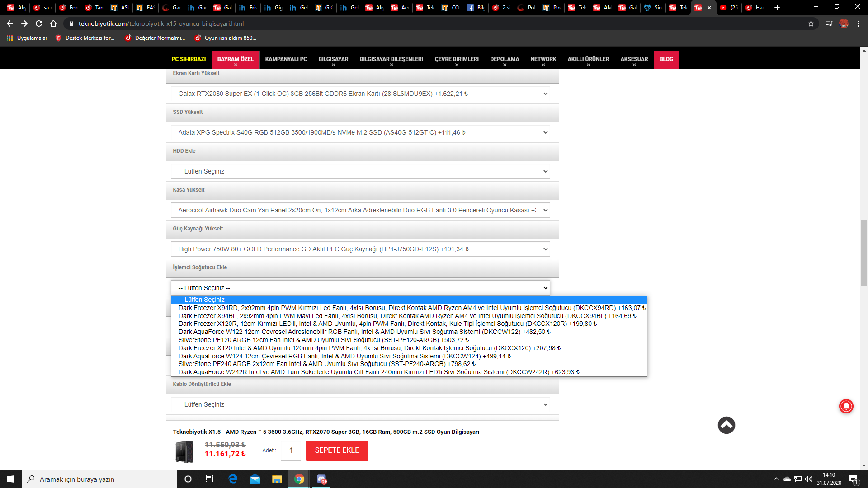
Task: Open new browser tab with plus icon
Action: tap(777, 8)
